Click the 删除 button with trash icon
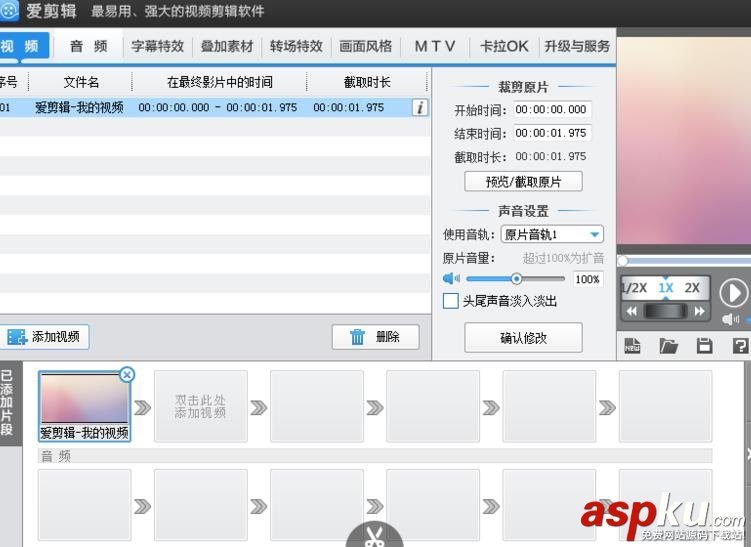Image resolution: width=751 pixels, height=547 pixels. coord(376,337)
